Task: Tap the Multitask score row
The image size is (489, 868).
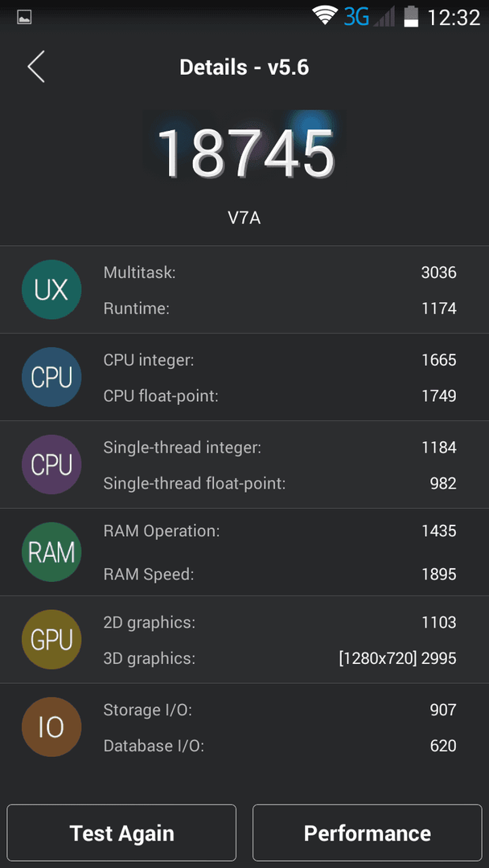Action: 280,272
